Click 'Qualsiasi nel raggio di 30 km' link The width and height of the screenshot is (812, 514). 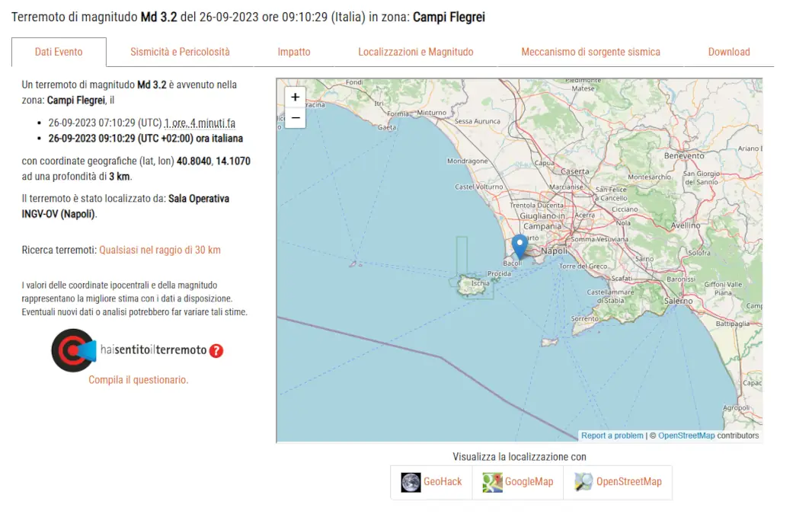160,250
